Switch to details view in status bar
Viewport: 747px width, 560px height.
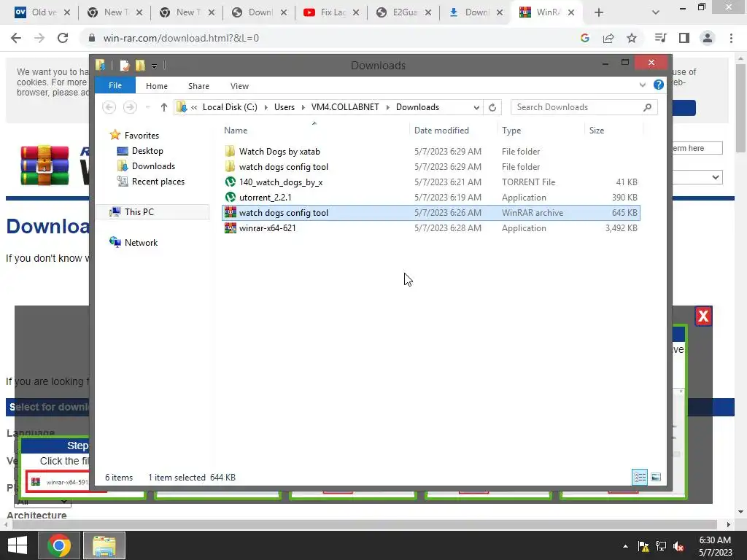coord(640,477)
